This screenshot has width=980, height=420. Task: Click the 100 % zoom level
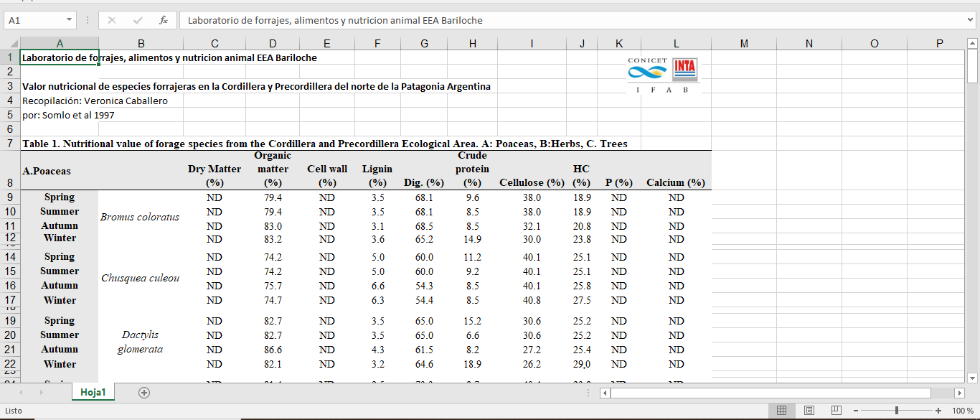tap(962, 411)
